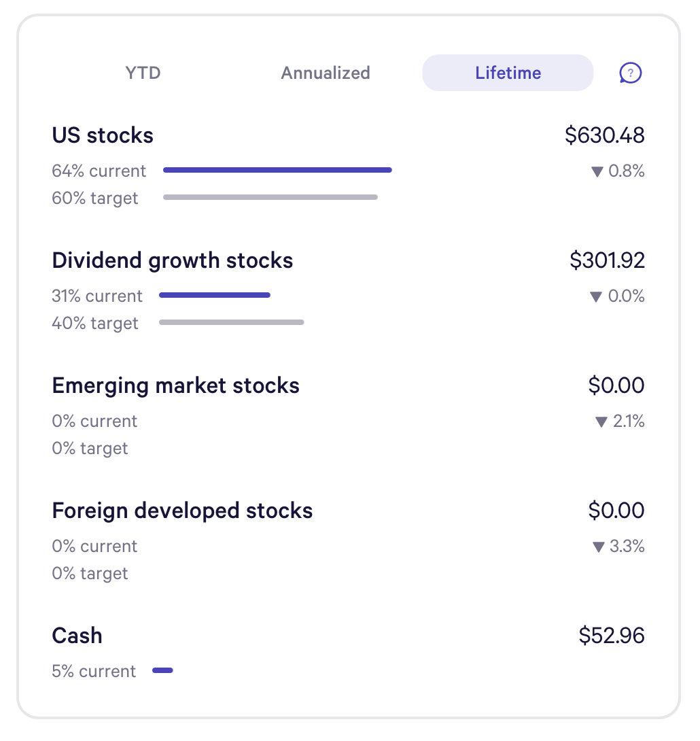Click Dividend growth 31% current bar
This screenshot has width=700, height=741.
215,295
